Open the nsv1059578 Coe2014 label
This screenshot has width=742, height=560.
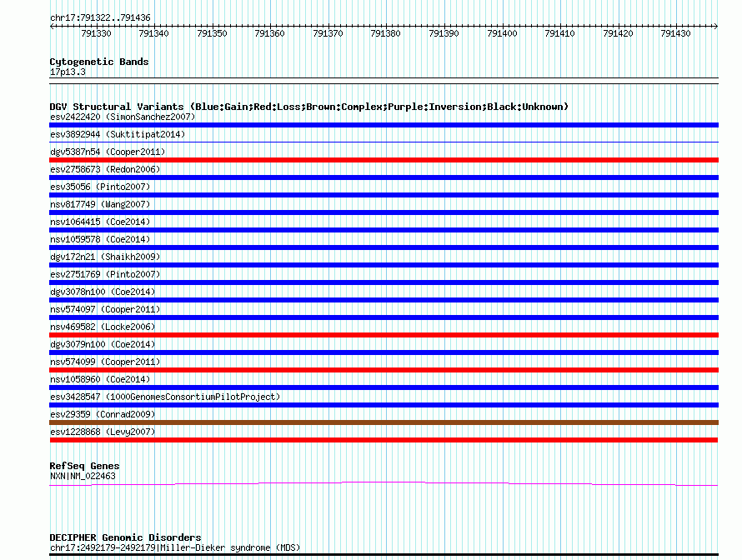point(100,239)
